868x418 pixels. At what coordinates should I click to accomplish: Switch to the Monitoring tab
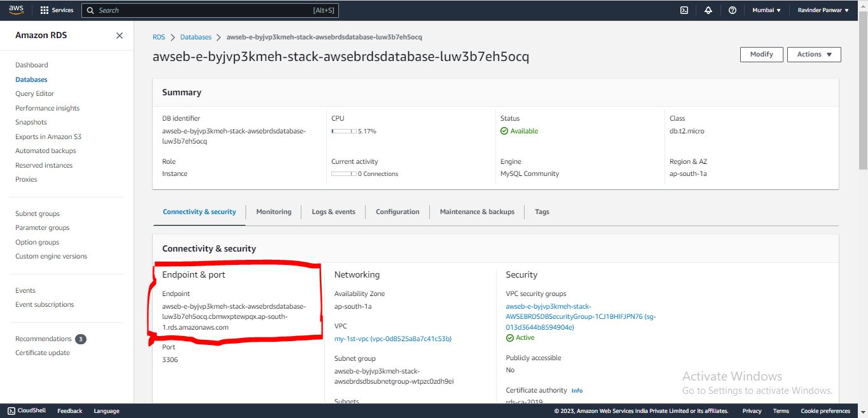[x=273, y=212]
